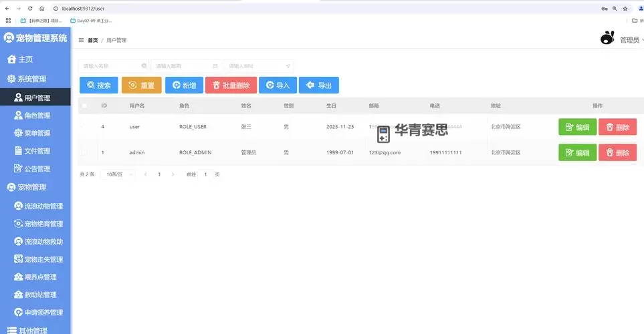Toggle the select-all checkbox in table header
The image size is (644, 334).
click(84, 106)
